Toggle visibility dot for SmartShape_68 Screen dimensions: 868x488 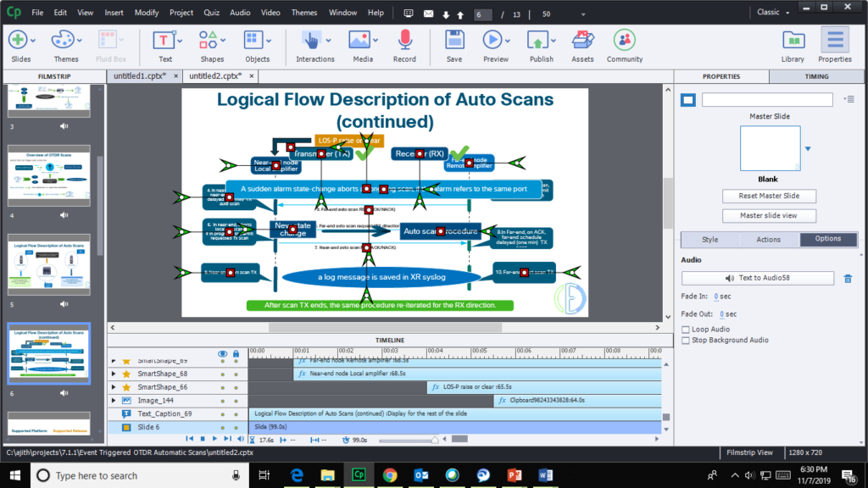click(x=223, y=374)
